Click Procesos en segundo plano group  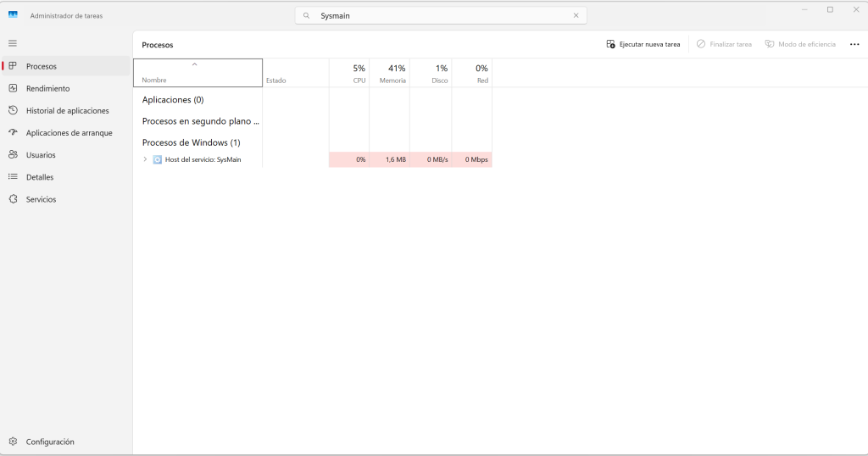click(200, 121)
